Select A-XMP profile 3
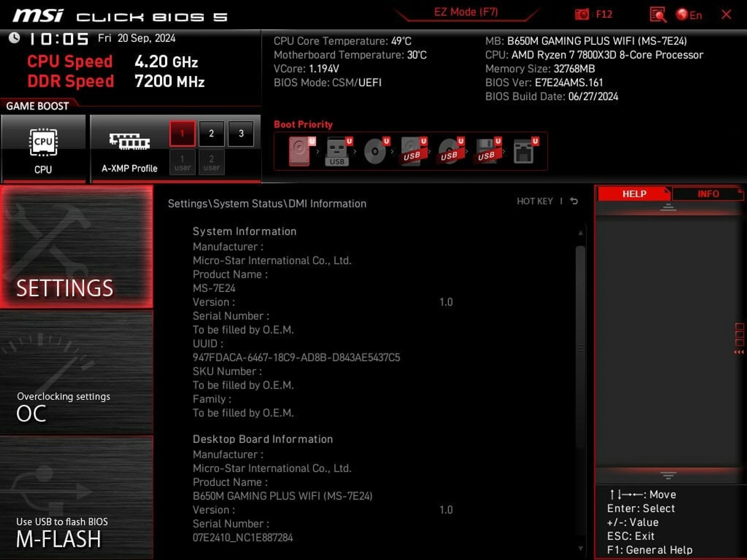747x560 pixels. pyautogui.click(x=241, y=134)
